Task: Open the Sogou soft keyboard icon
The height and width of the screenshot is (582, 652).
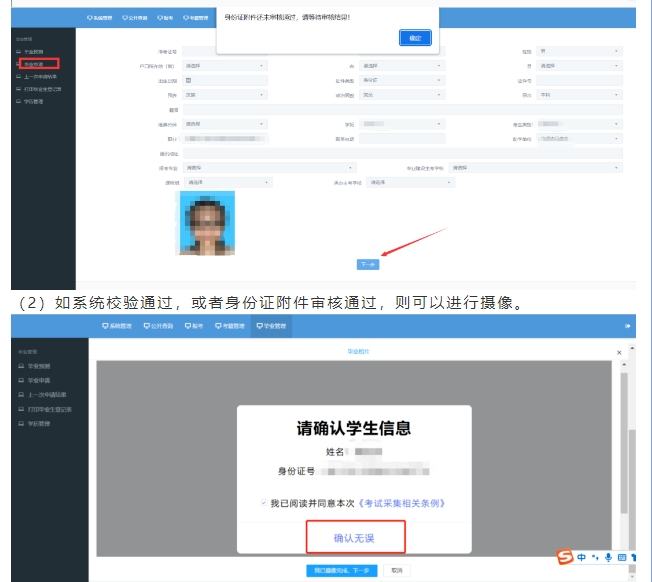Action: [x=620, y=556]
